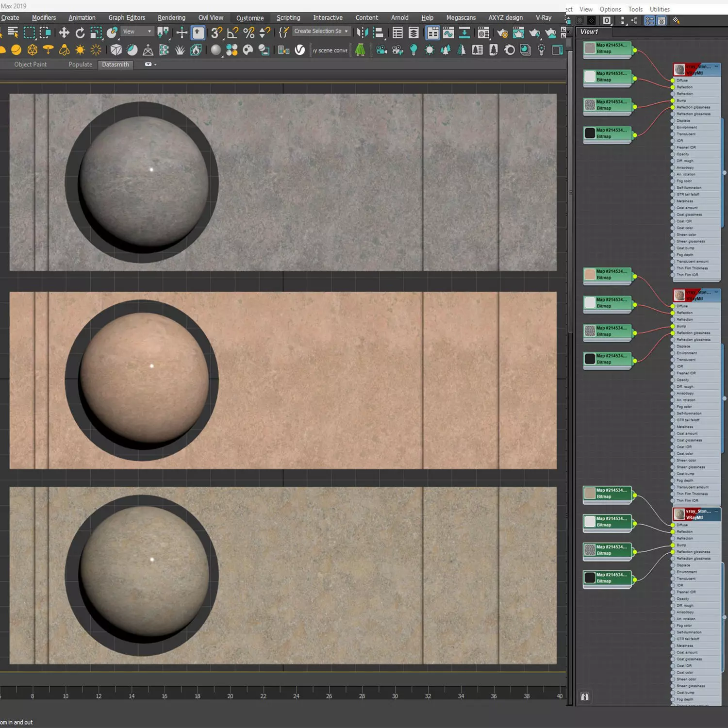
Task: Open the V-Ray menu
Action: [x=544, y=18]
